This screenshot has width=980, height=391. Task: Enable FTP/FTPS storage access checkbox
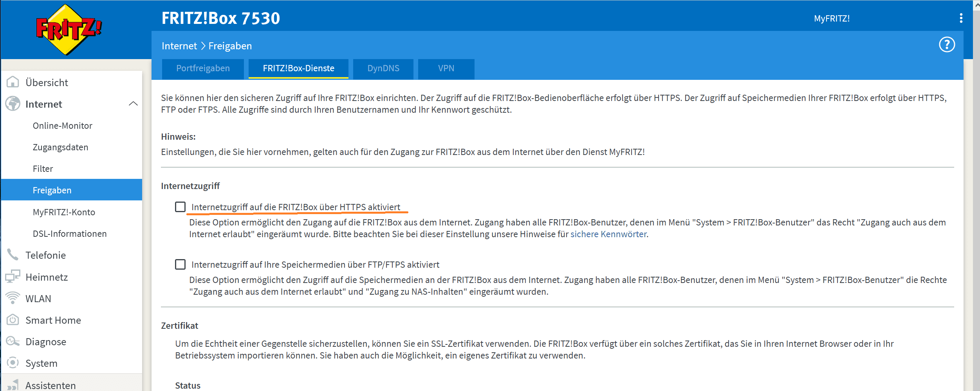pos(180,265)
